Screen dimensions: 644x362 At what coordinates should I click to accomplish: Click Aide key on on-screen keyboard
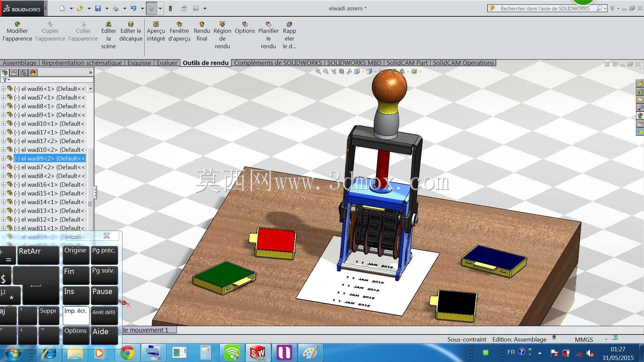(x=104, y=336)
